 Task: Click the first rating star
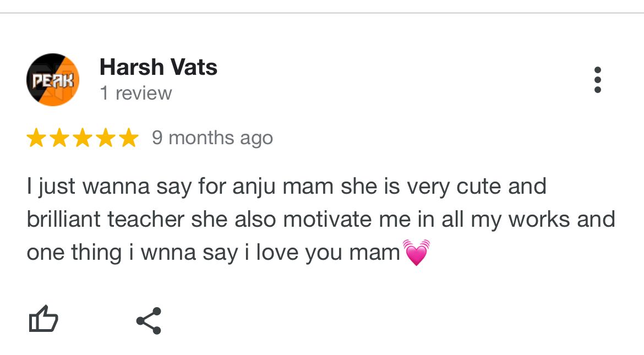36,138
